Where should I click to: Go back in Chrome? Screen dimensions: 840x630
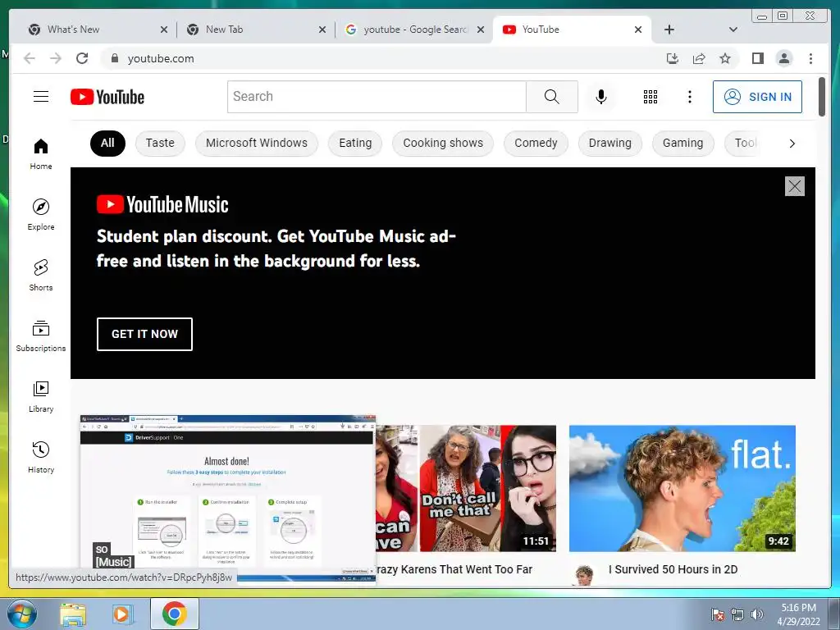coord(30,58)
